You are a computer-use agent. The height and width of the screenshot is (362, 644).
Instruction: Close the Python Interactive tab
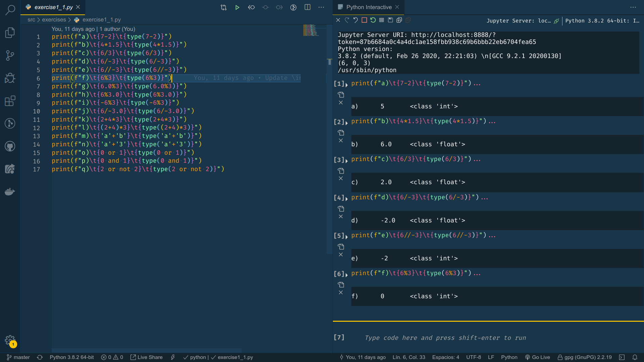click(x=397, y=7)
